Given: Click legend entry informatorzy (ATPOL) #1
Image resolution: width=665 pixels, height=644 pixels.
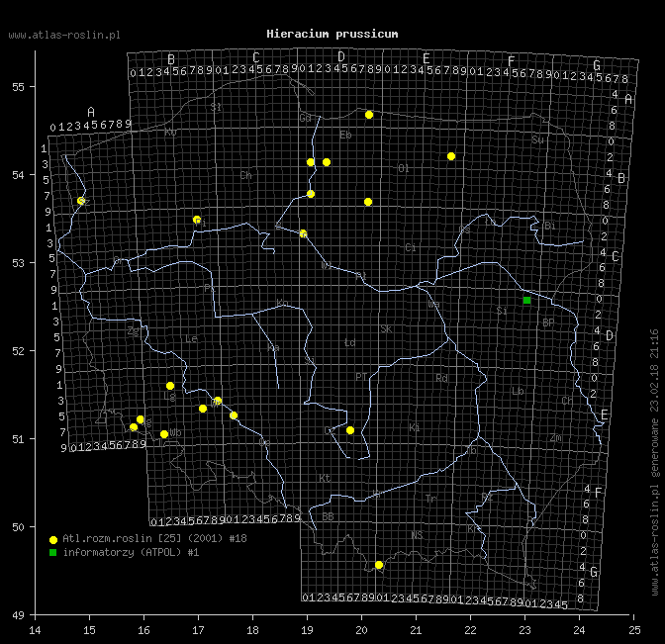Looking at the screenshot, I should click(131, 552).
